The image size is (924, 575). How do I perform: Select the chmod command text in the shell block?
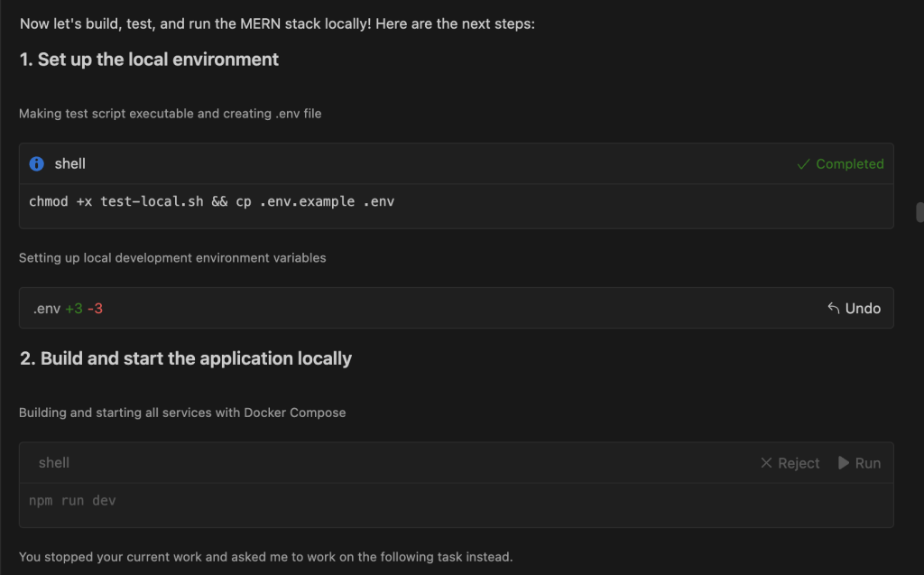[210, 201]
